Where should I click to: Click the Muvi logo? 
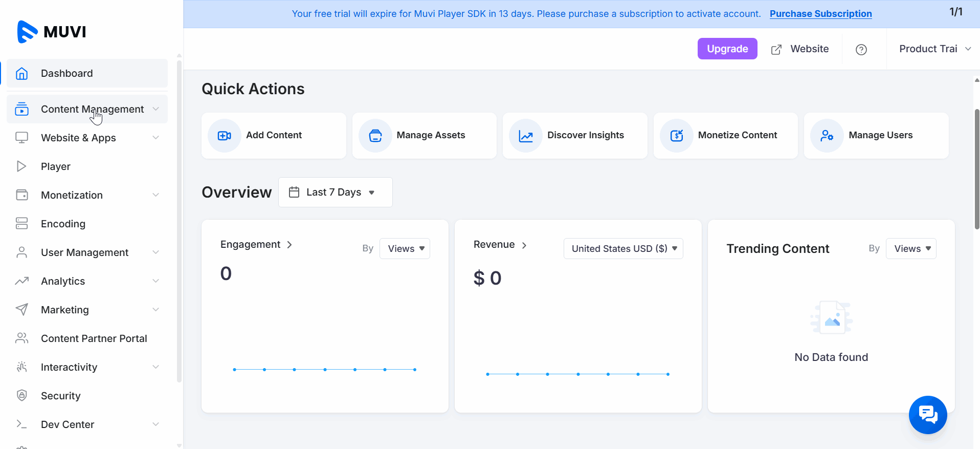click(x=52, y=32)
